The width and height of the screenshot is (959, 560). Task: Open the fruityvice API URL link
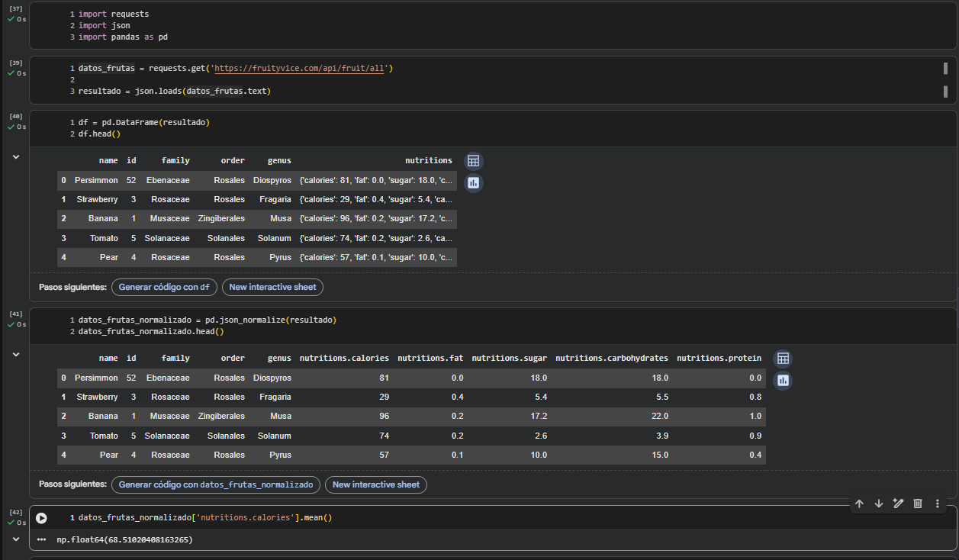click(301, 69)
